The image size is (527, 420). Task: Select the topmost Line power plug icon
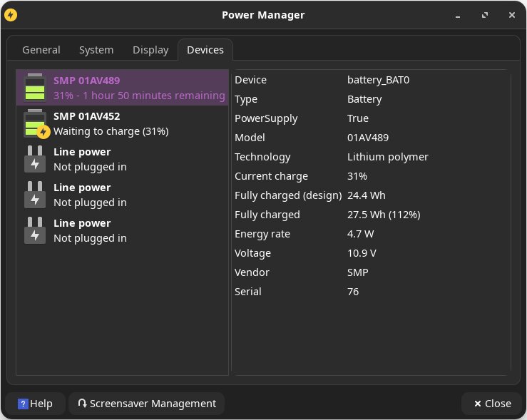pos(34,159)
